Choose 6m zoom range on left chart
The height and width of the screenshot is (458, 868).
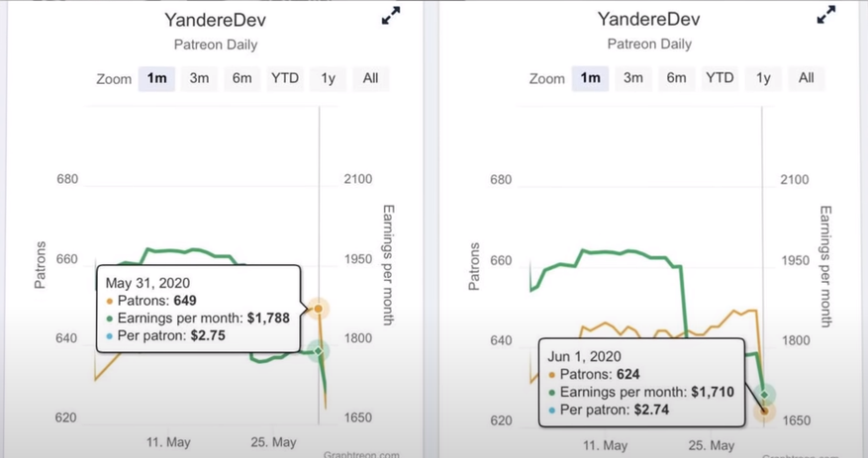[241, 79]
